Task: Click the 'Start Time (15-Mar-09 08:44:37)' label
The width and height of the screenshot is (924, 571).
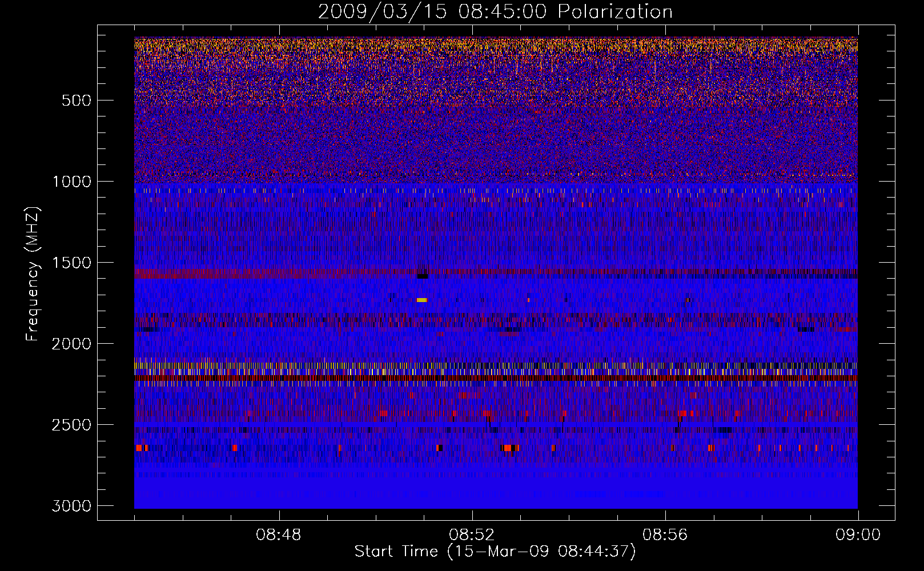Action: [495, 552]
